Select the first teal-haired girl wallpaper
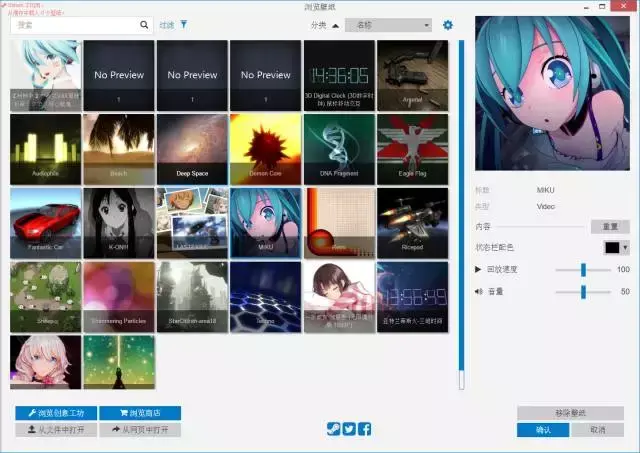640x453 pixels. tap(46, 76)
